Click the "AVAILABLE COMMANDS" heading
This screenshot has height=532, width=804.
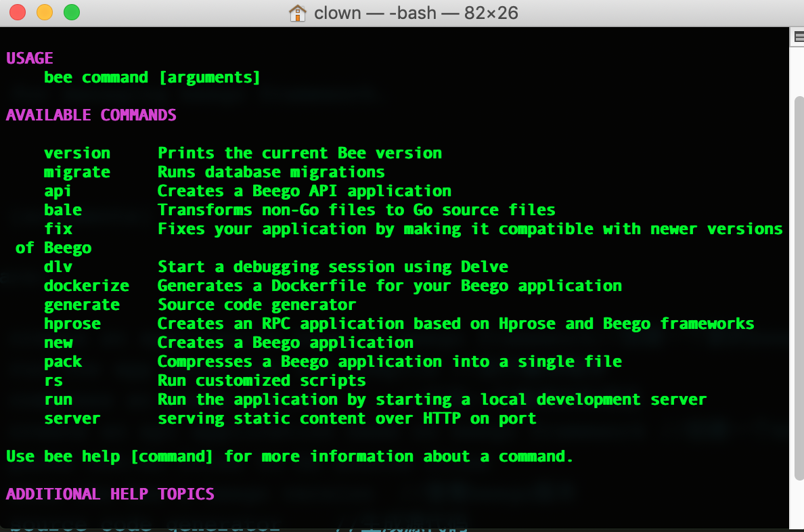point(91,115)
